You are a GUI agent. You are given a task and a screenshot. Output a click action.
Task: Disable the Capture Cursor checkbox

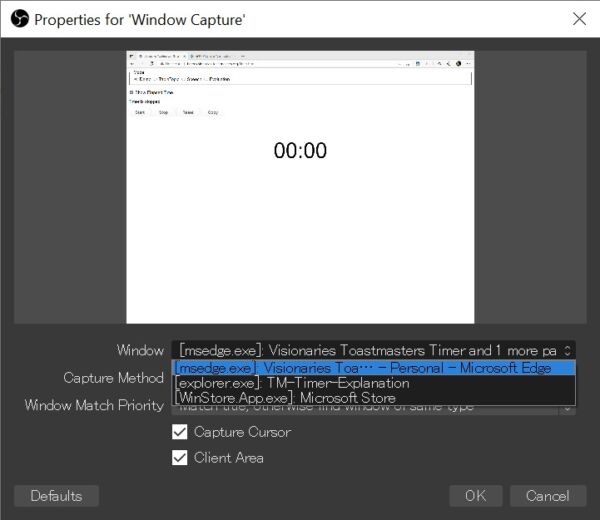pyautogui.click(x=180, y=432)
